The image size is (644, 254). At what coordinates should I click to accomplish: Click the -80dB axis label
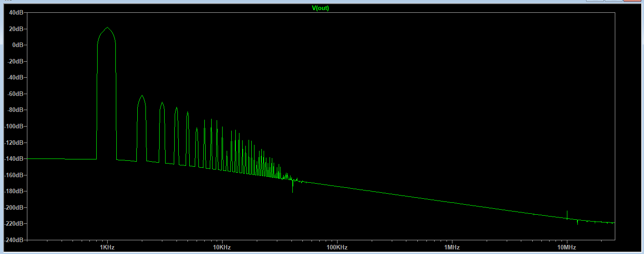click(x=15, y=110)
